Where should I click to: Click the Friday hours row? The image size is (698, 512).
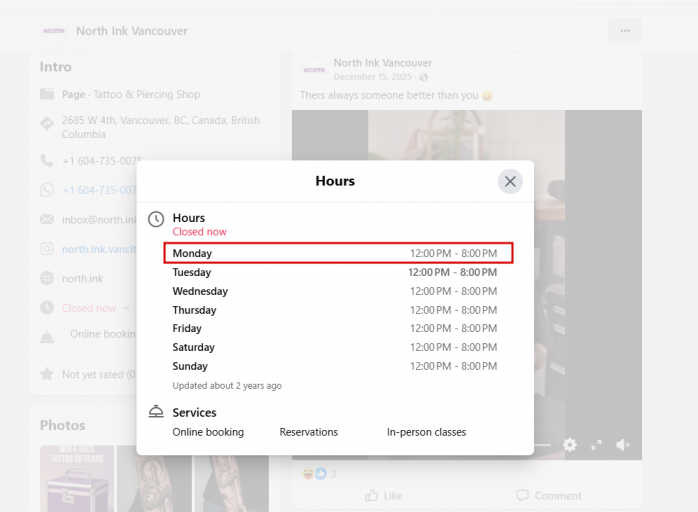pos(335,329)
